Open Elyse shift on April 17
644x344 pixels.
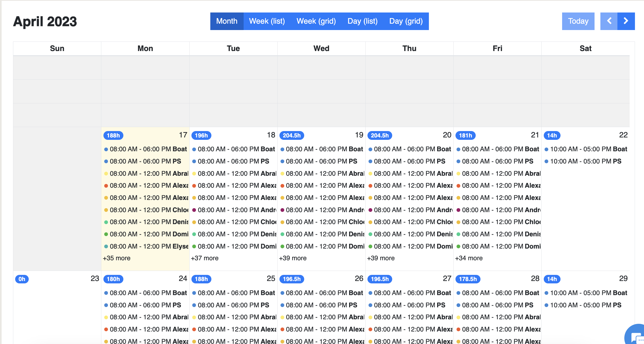(x=145, y=246)
